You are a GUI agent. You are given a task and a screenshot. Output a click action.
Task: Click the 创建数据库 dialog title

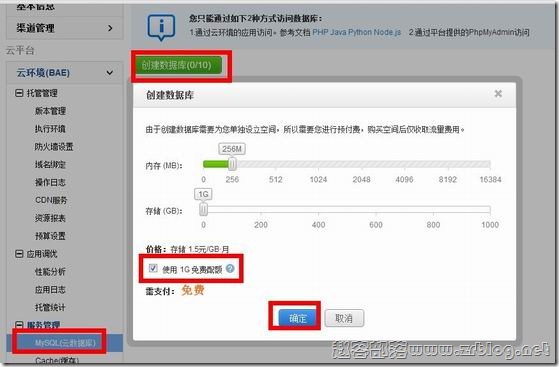(170, 95)
